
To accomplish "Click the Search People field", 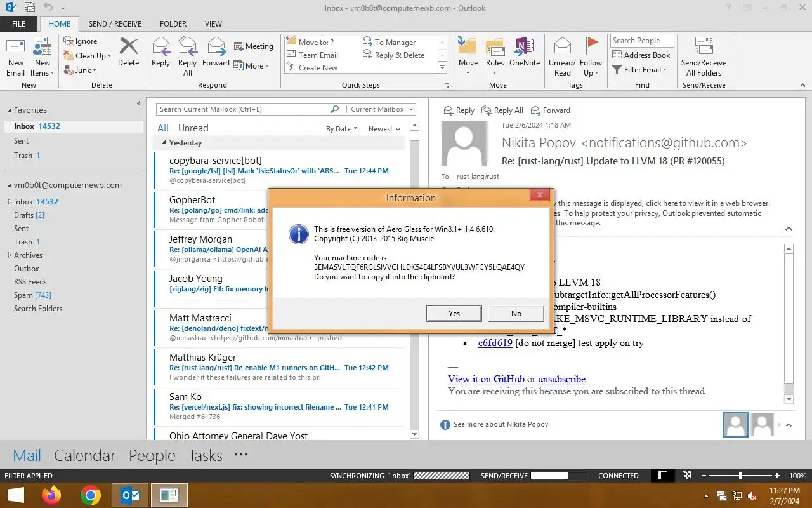I will (x=642, y=41).
